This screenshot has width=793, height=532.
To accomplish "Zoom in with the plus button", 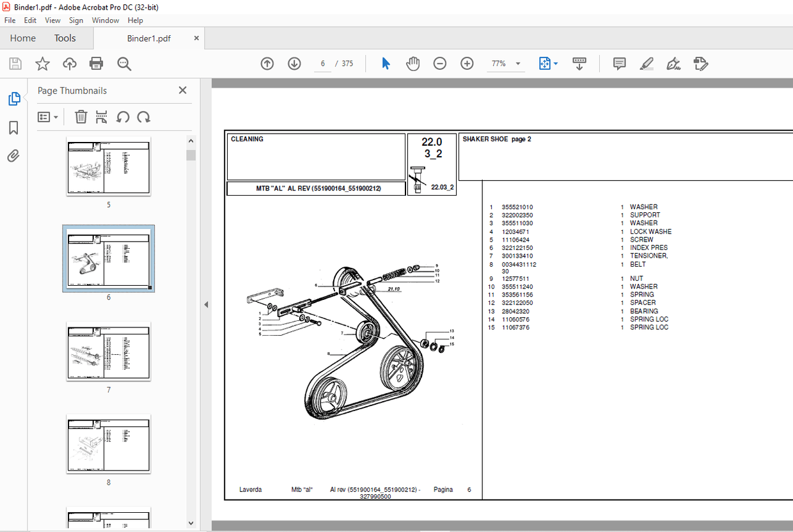I will click(467, 63).
